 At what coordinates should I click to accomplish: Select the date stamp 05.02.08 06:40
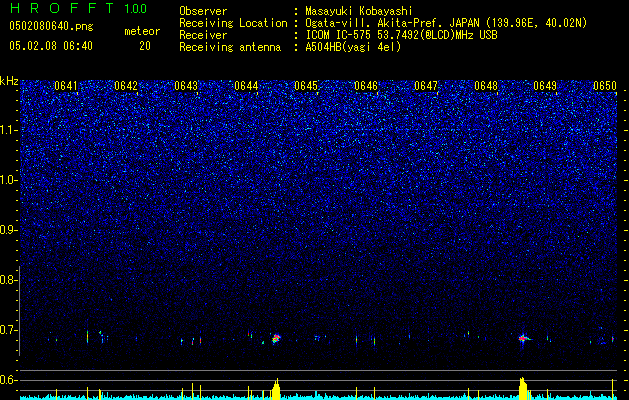(x=51, y=46)
